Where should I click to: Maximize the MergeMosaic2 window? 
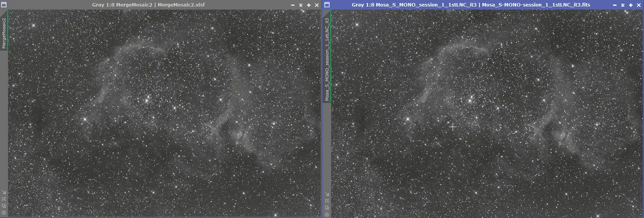coord(309,5)
